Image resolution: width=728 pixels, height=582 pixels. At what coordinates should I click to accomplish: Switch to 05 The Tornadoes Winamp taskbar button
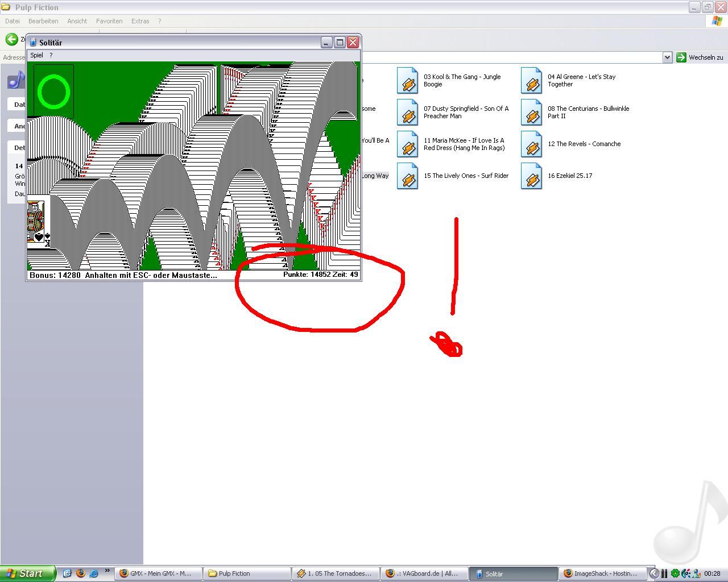click(x=336, y=573)
